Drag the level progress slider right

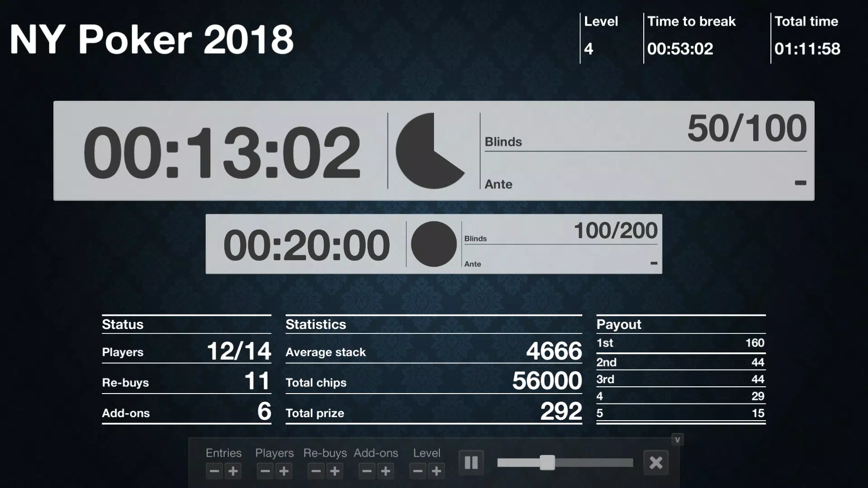click(547, 462)
